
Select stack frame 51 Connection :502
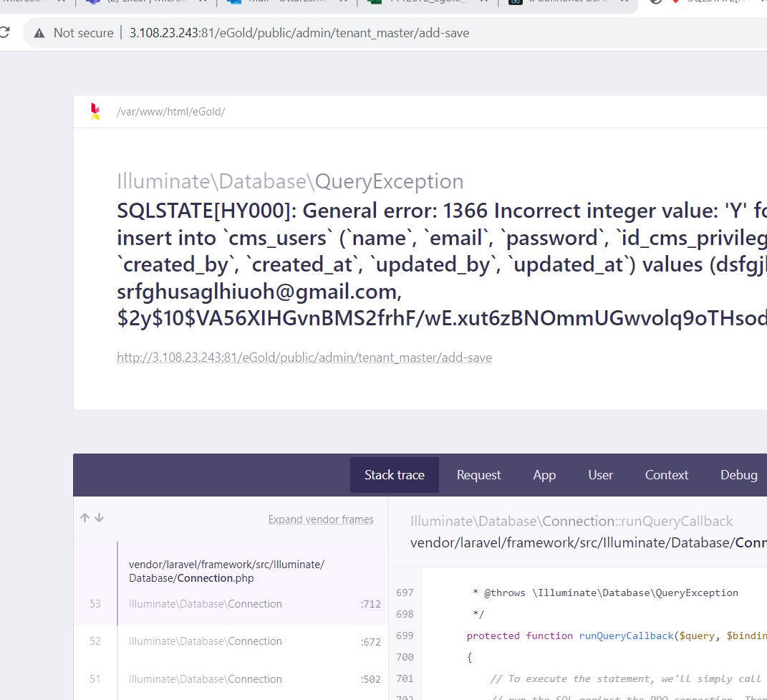tap(231, 679)
